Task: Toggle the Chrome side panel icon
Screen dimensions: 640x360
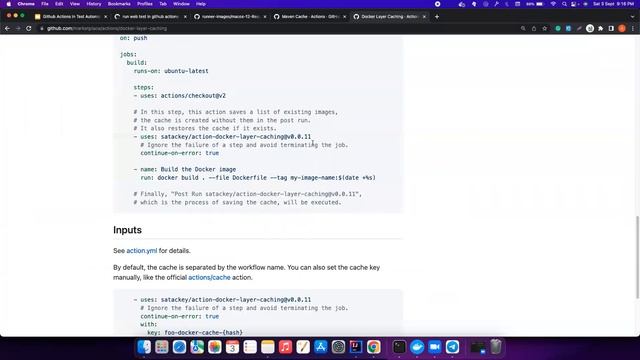Action: (x=611, y=29)
